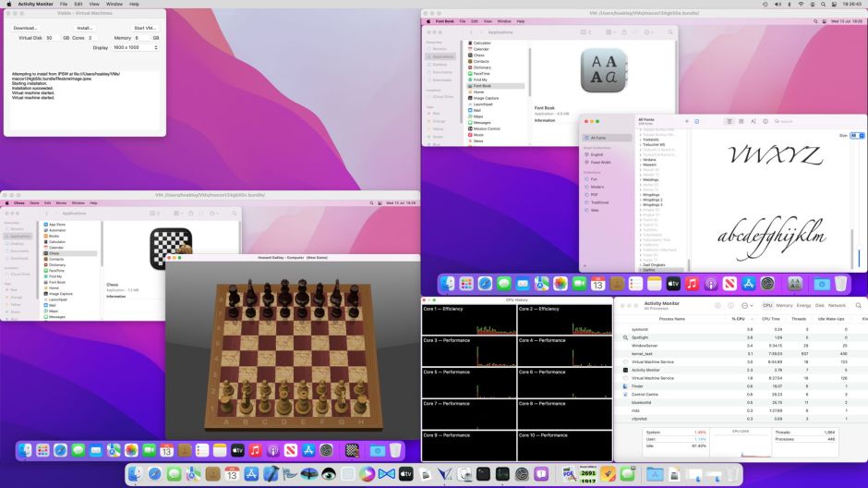Sort processes by % CPU column header

click(x=738, y=318)
